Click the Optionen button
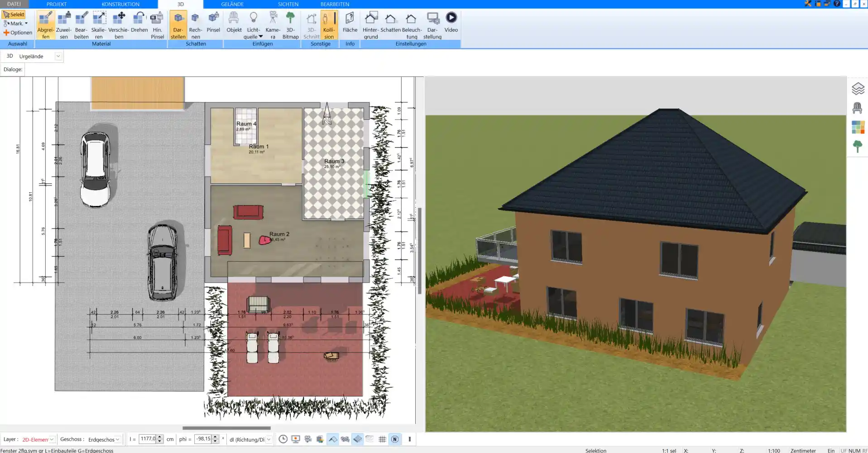The height and width of the screenshot is (453, 868). click(x=18, y=33)
